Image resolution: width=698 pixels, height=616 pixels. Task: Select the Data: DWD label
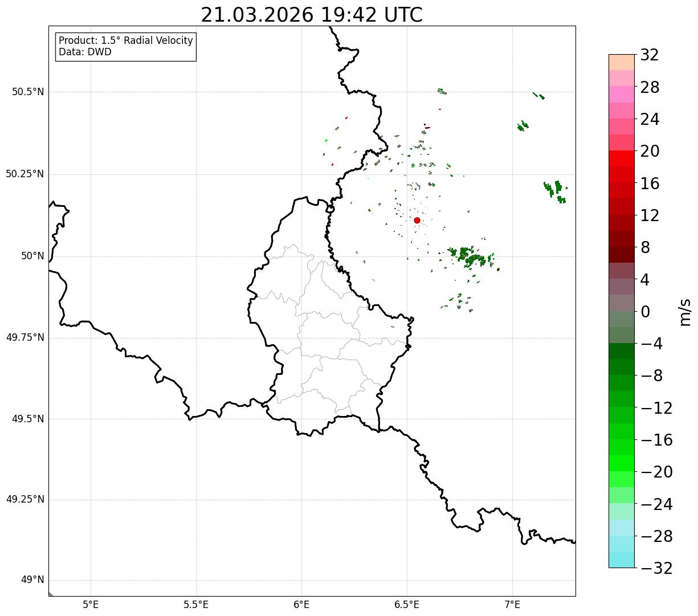[85, 52]
